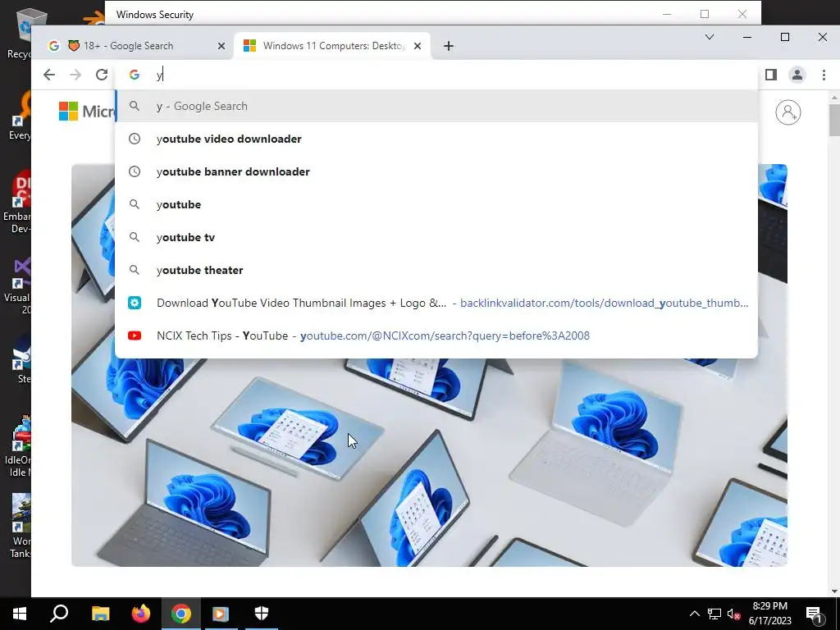Open 'NCIX Tech Tips - YouTube' suggestion

click(436, 336)
